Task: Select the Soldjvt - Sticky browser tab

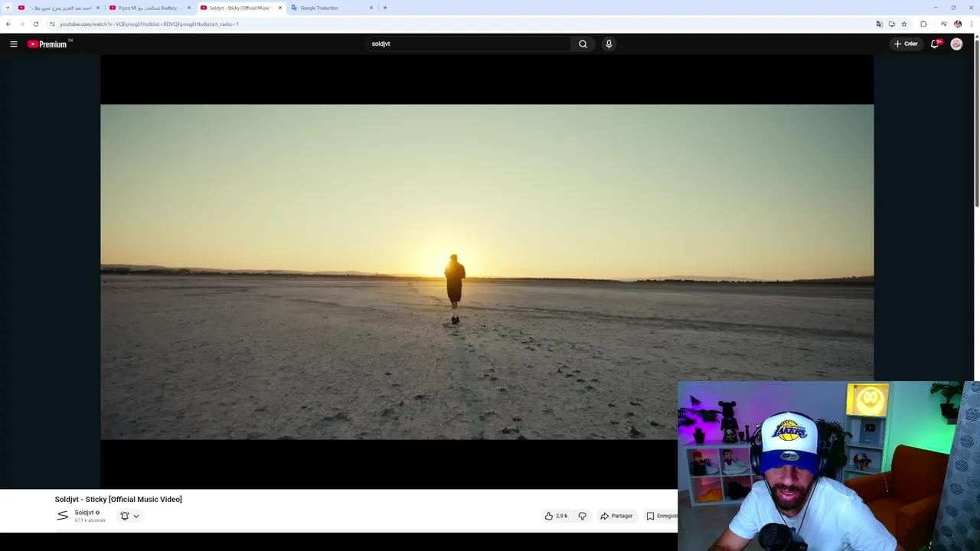Action: tap(240, 8)
